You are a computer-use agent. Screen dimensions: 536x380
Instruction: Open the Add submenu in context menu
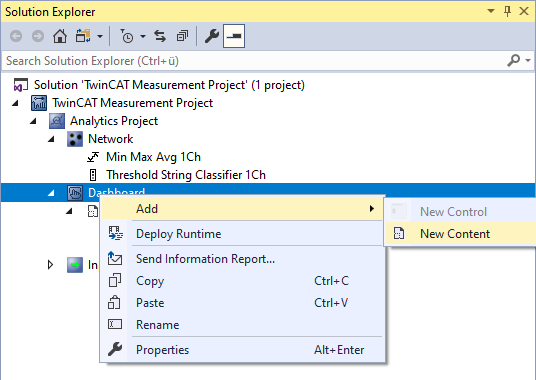tap(242, 208)
